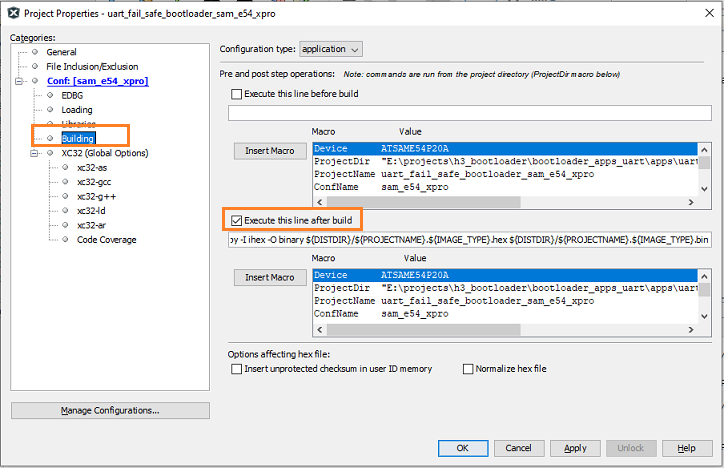Select the Loading category
This screenshot has width=724, height=468.
77,110
